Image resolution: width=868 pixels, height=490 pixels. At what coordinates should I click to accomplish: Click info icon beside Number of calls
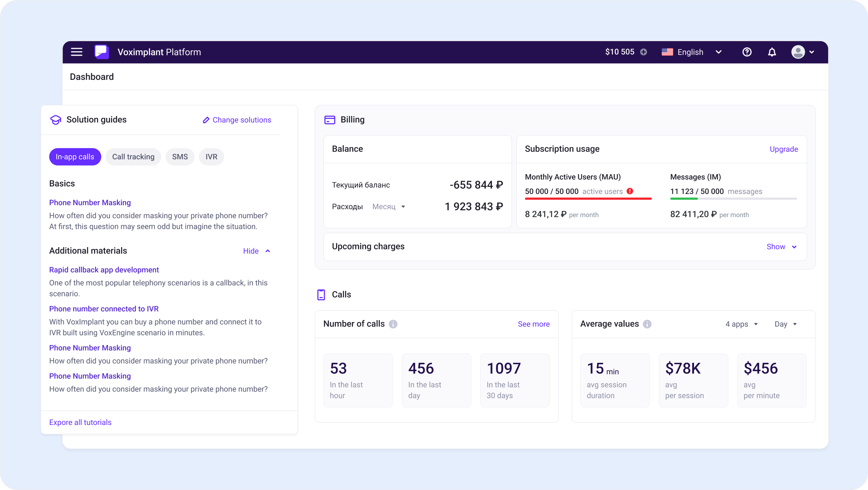(x=393, y=324)
